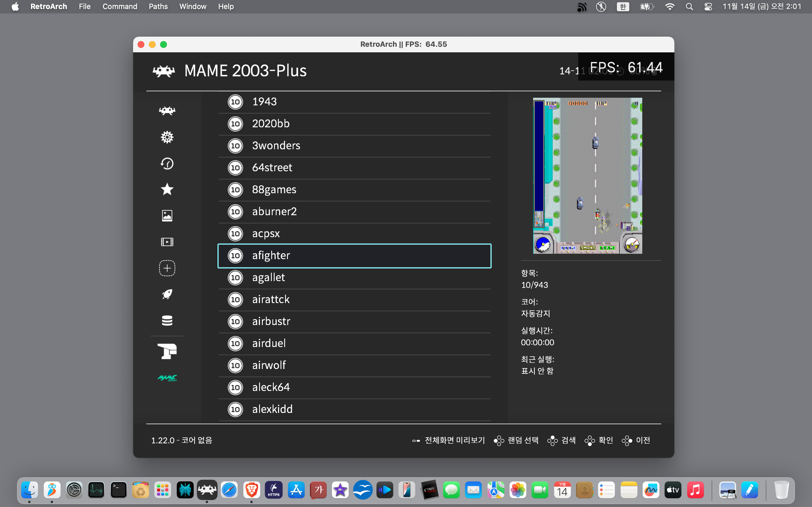The height and width of the screenshot is (507, 812).
Task: Open the database stack icon in sidebar
Action: (x=167, y=321)
